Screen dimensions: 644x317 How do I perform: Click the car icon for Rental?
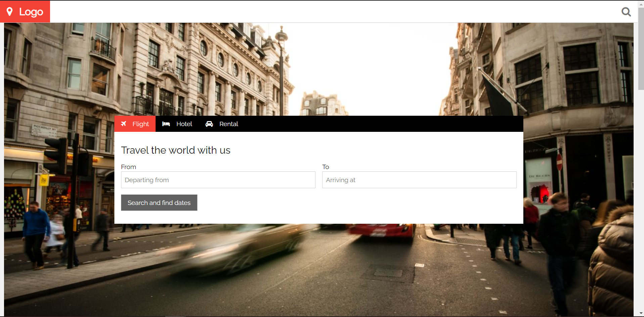[x=209, y=124]
